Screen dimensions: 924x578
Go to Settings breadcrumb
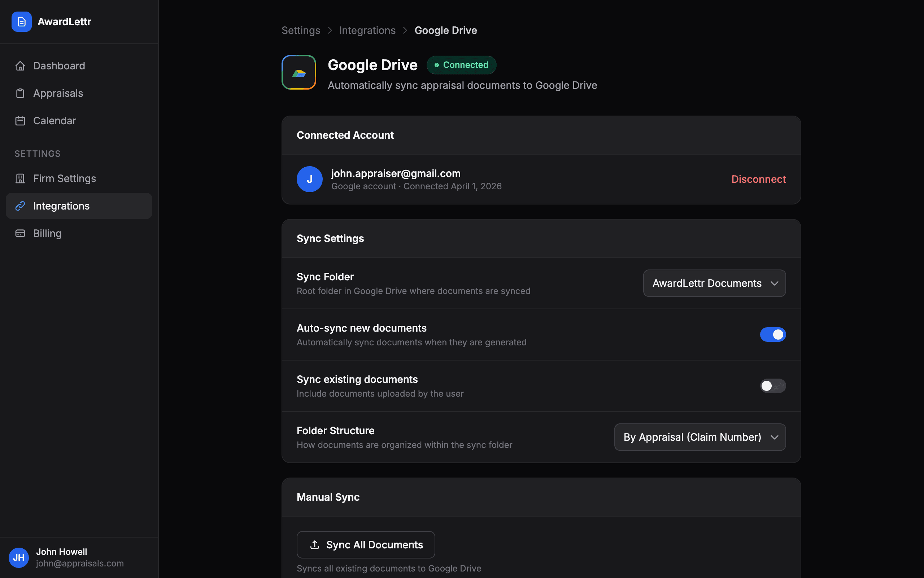pos(301,30)
